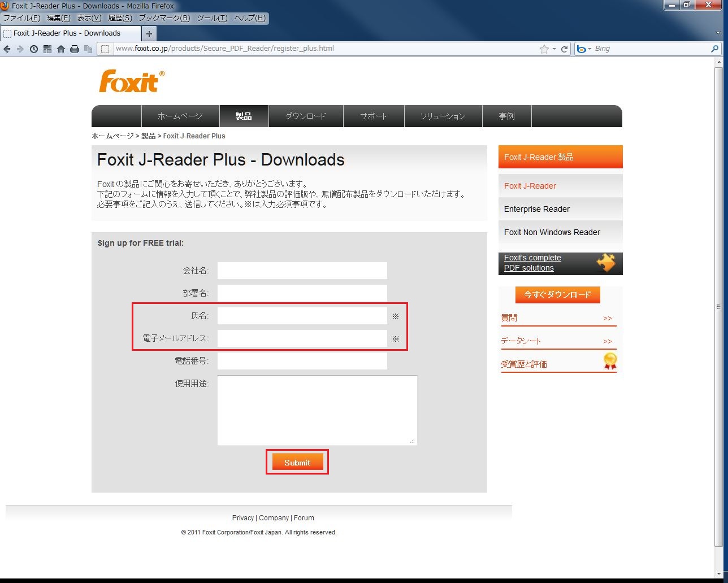Image resolution: width=728 pixels, height=583 pixels.
Task: Go to the browser home icon
Action: tap(61, 49)
